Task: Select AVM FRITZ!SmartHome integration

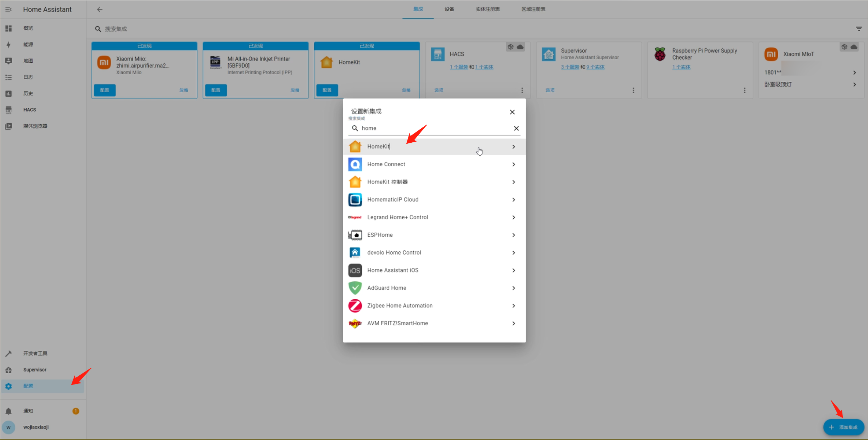Action: point(434,324)
